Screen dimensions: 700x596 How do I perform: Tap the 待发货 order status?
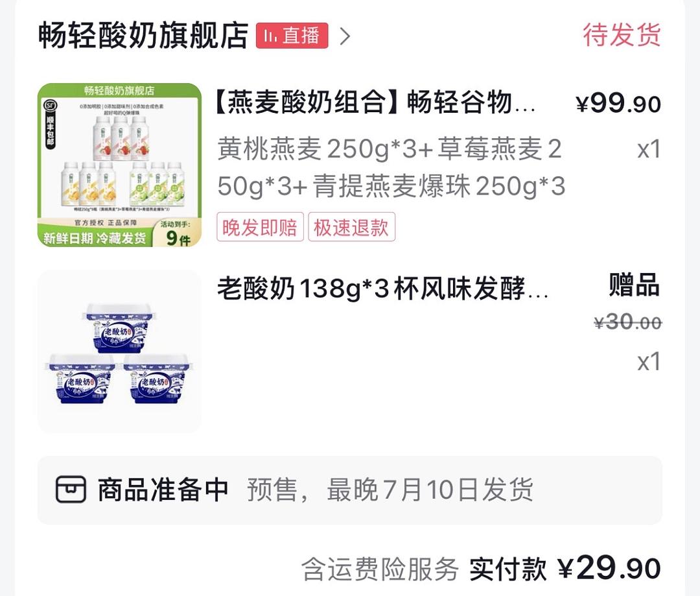(622, 35)
